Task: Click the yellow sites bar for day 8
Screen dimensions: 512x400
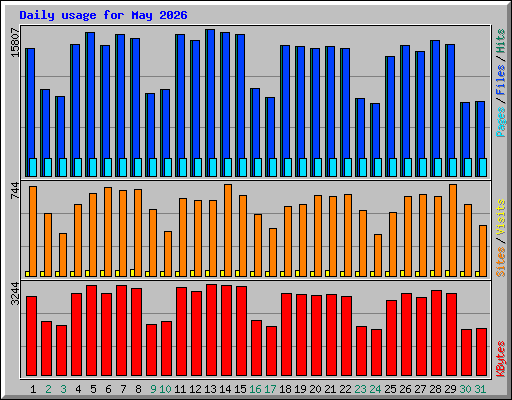Action: tap(132, 273)
